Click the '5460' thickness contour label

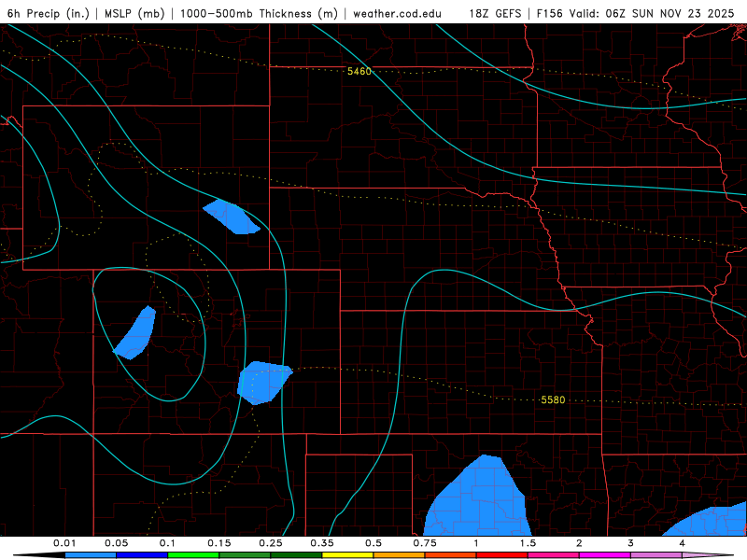coord(359,72)
